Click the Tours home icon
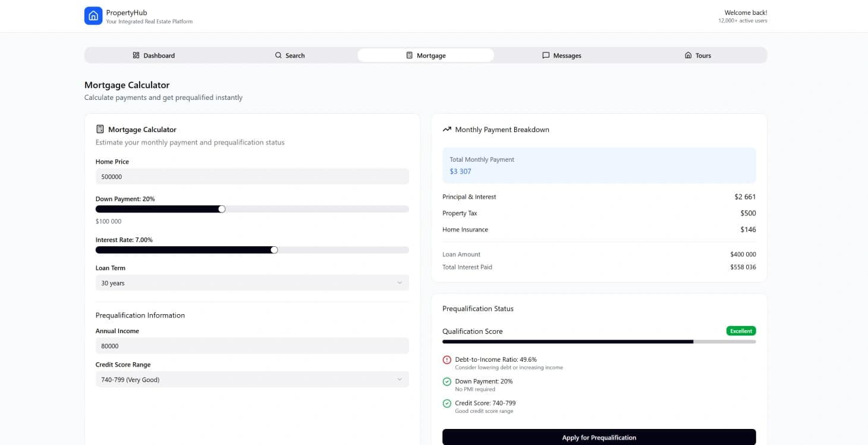This screenshot has width=868, height=445. pos(687,55)
